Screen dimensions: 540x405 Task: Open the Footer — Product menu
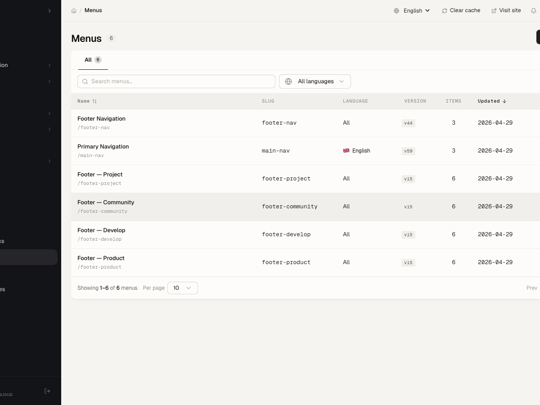[101, 258]
